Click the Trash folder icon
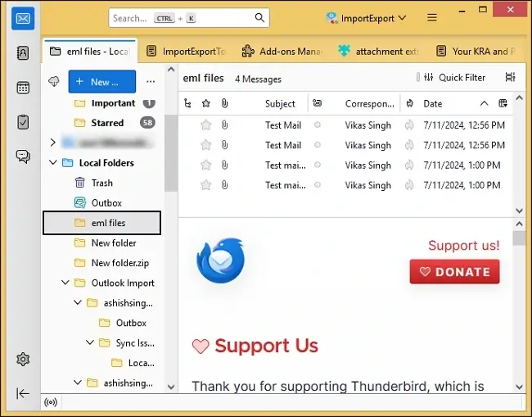Screen dimensions: 532x417 pos(79,183)
